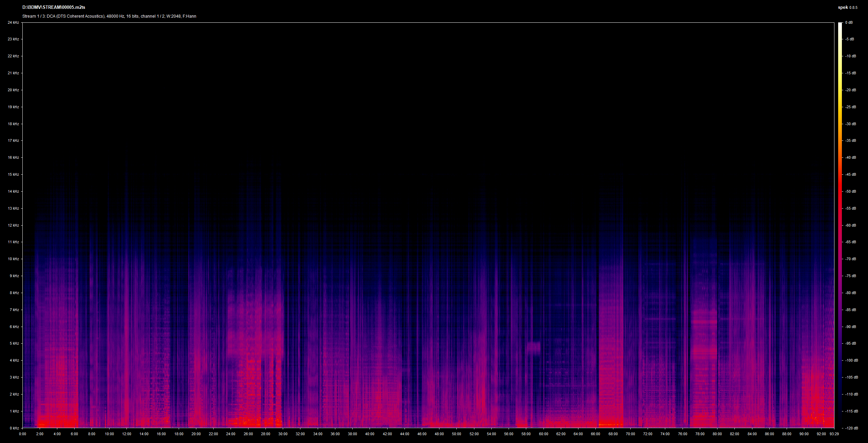The width and height of the screenshot is (868, 443).
Task: Click the 46:00 time axis marker
Action: click(x=422, y=434)
